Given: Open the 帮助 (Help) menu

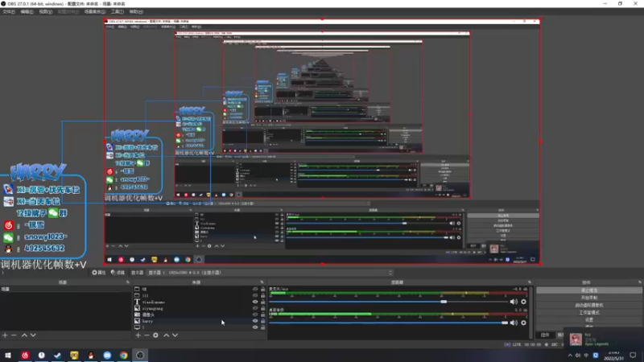Looking at the screenshot, I should (136, 12).
